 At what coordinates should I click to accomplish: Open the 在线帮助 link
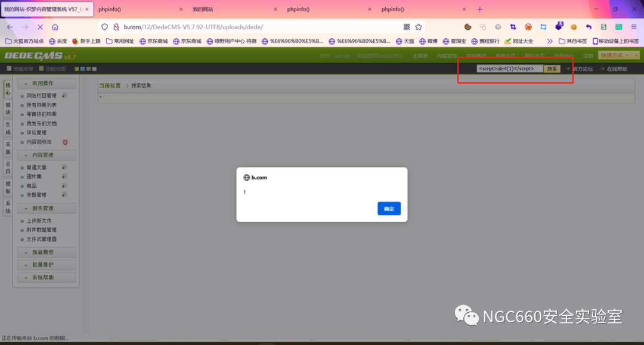point(617,69)
